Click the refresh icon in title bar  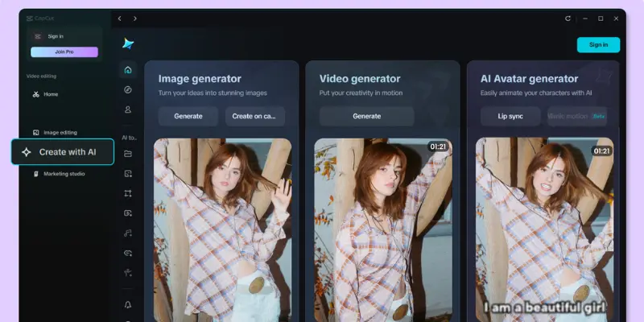(x=568, y=19)
